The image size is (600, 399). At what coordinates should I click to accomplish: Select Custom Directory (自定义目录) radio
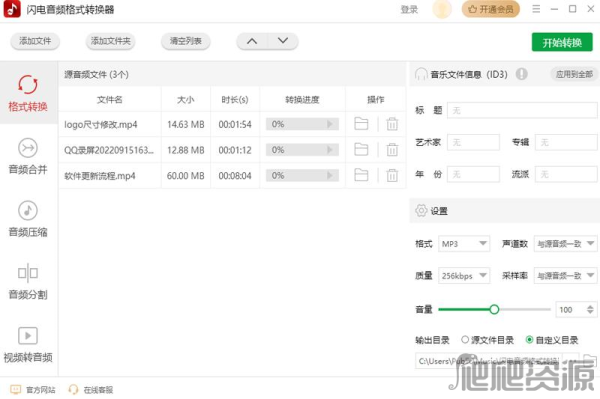529,339
